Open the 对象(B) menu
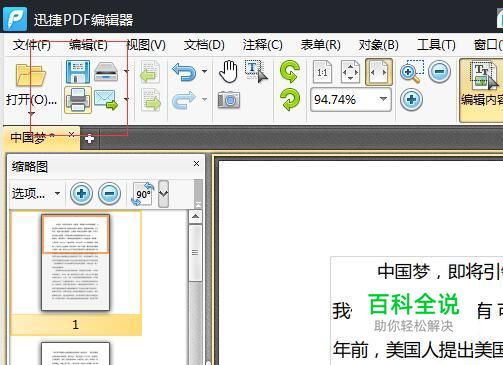This screenshot has height=365, width=503. (379, 45)
